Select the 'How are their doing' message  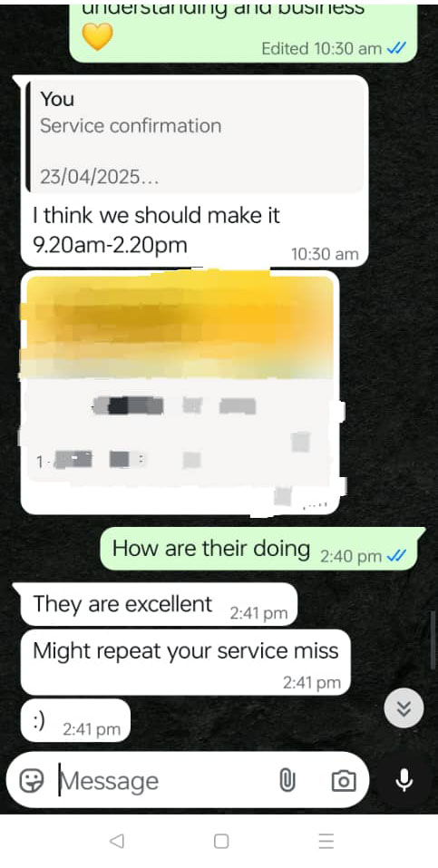(x=259, y=549)
